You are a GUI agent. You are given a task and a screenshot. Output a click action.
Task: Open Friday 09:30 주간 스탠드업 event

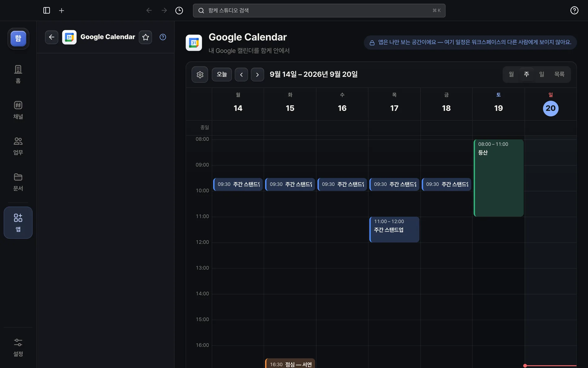point(447,184)
